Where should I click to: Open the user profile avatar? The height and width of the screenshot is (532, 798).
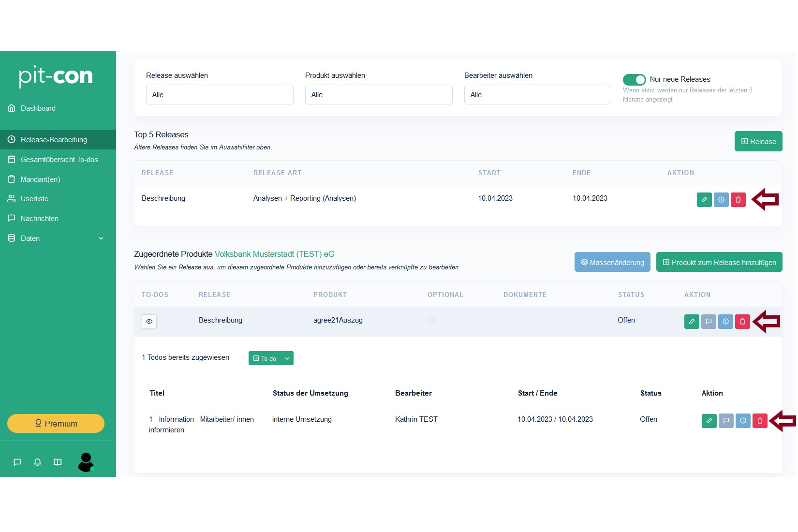[x=86, y=462]
